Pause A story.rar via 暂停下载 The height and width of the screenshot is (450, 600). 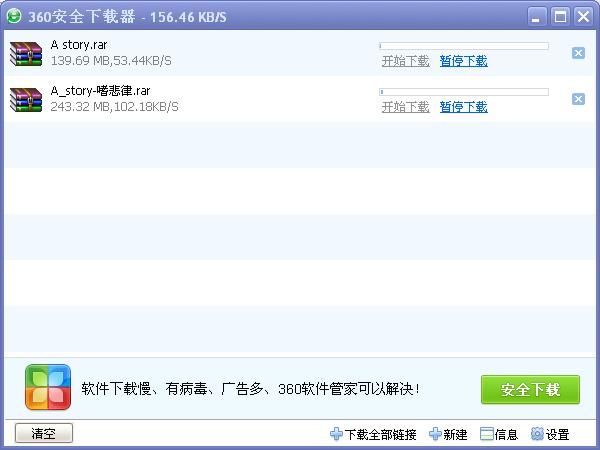pos(463,61)
